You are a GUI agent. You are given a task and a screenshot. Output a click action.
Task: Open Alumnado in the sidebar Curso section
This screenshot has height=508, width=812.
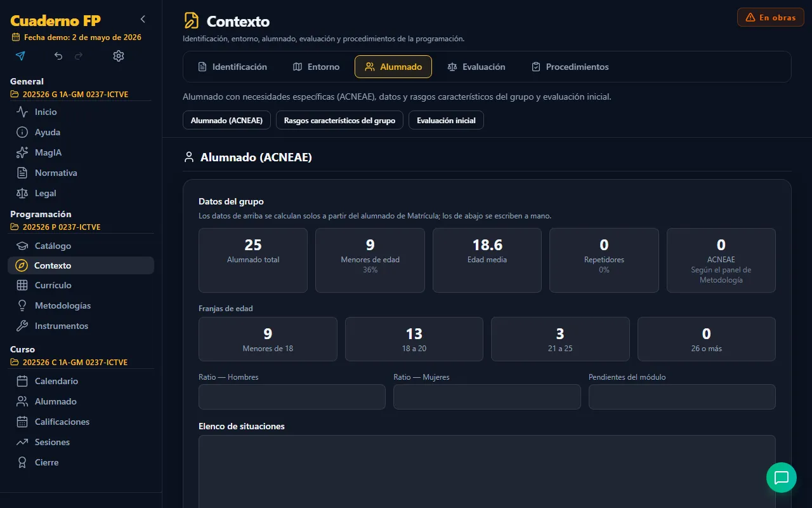[81, 401]
